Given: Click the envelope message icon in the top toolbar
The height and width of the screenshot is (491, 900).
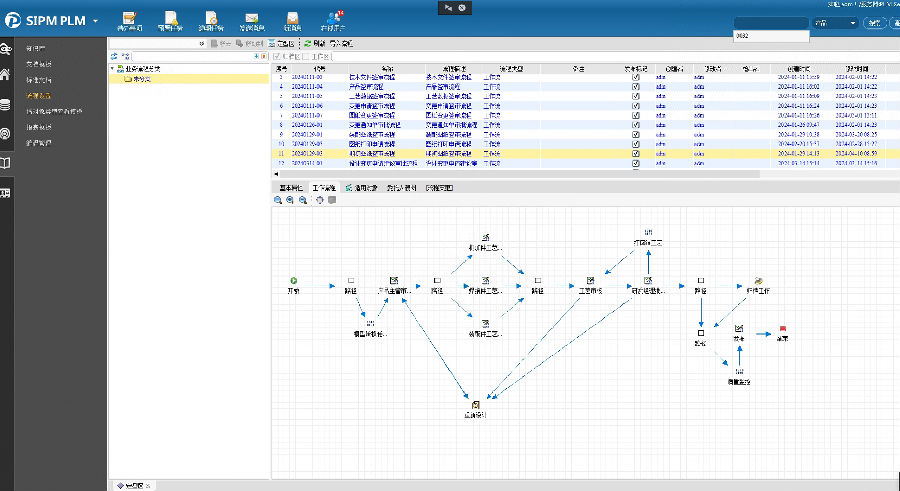Looking at the screenshot, I should 252,18.
